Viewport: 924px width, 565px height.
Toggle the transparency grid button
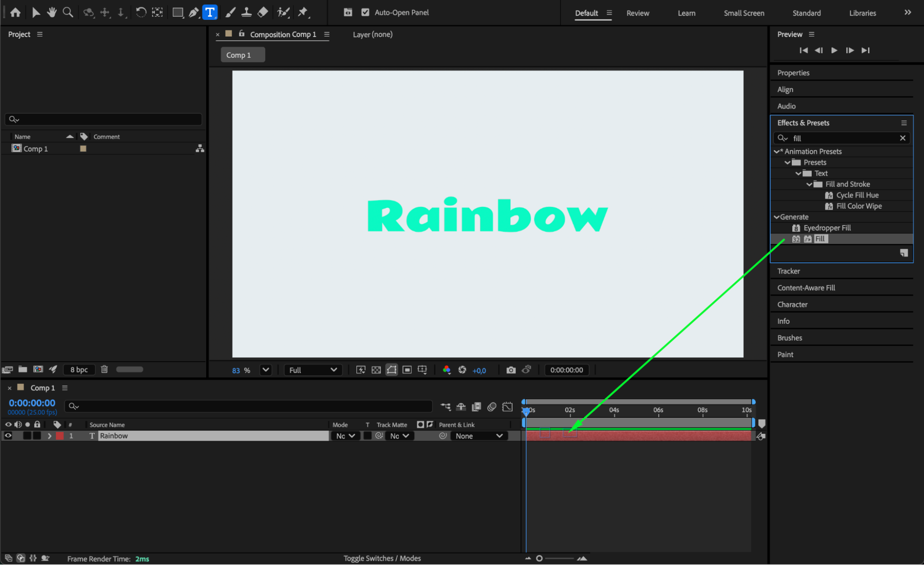pyautogui.click(x=376, y=370)
